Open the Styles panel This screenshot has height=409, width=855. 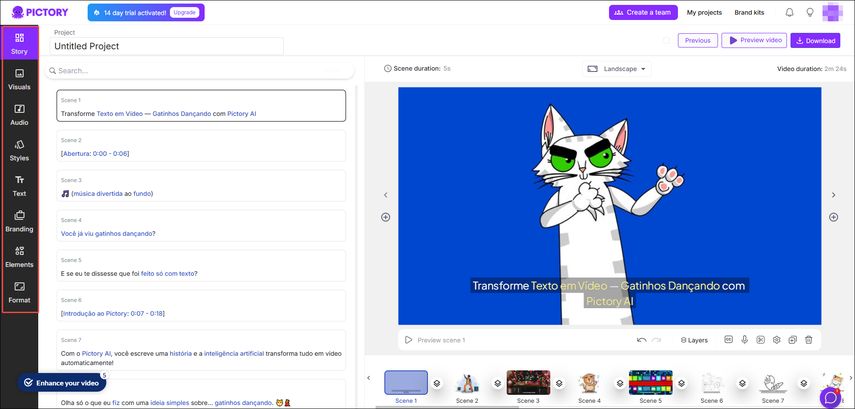(x=19, y=150)
